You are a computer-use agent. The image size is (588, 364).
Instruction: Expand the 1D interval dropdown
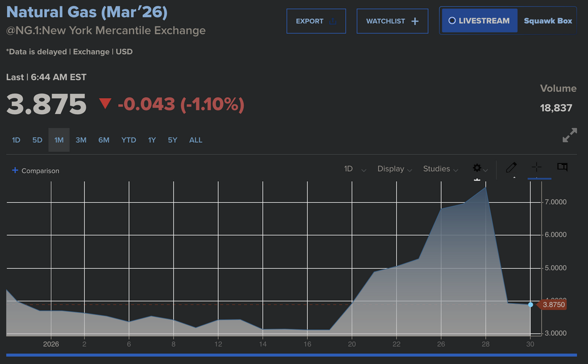coord(355,169)
